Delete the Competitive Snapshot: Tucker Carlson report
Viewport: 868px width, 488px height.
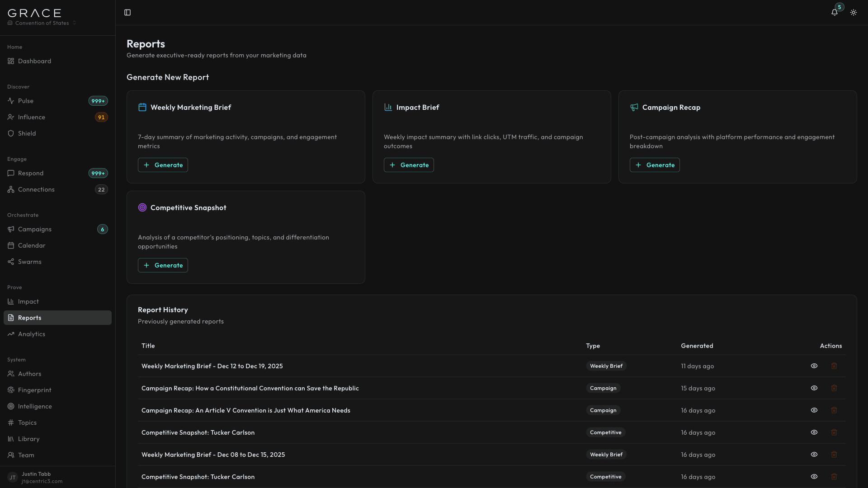[x=834, y=432]
